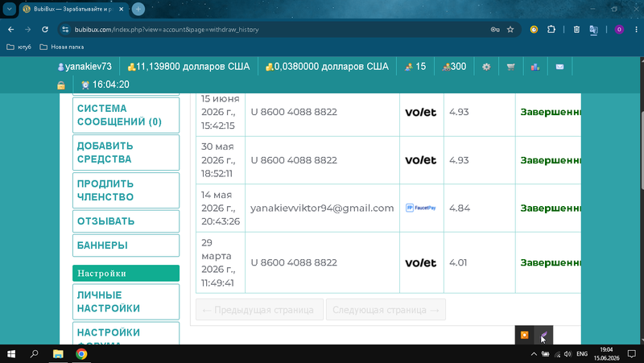Open ОТЗЫВАТЬ menu item

(x=126, y=221)
